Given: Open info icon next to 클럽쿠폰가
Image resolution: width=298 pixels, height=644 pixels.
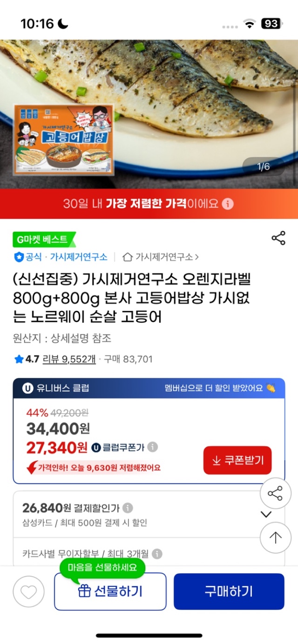Looking at the screenshot, I should click(x=153, y=447).
